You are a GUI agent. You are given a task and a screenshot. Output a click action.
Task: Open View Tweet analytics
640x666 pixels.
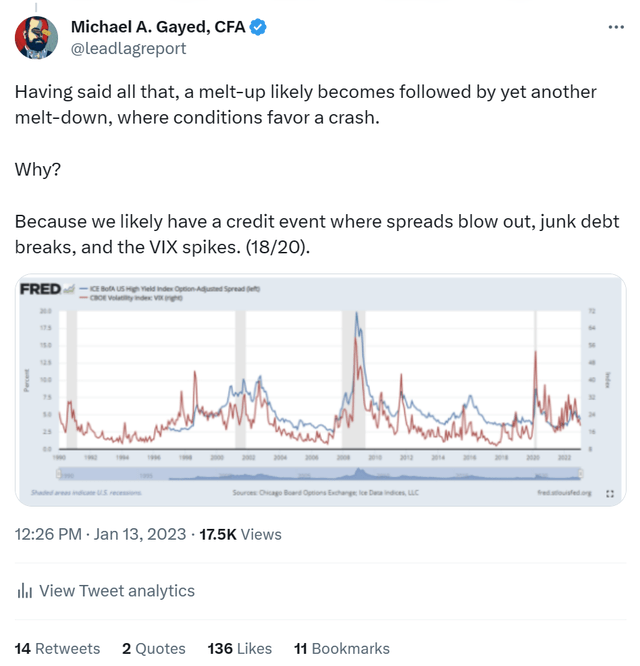105,591
